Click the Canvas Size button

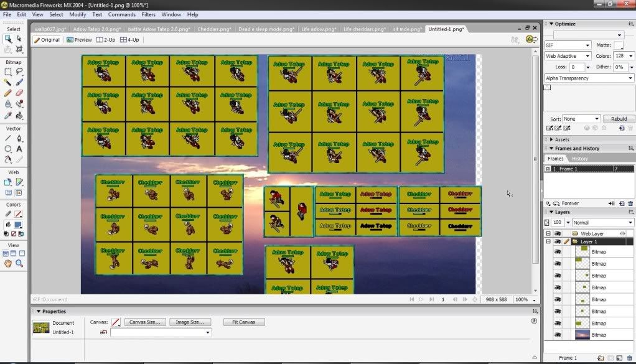tap(146, 322)
